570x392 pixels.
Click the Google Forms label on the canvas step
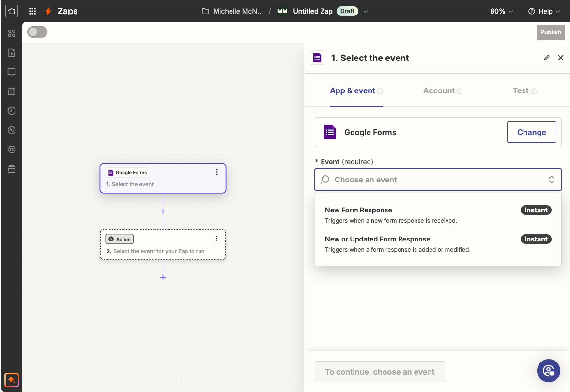[127, 173]
